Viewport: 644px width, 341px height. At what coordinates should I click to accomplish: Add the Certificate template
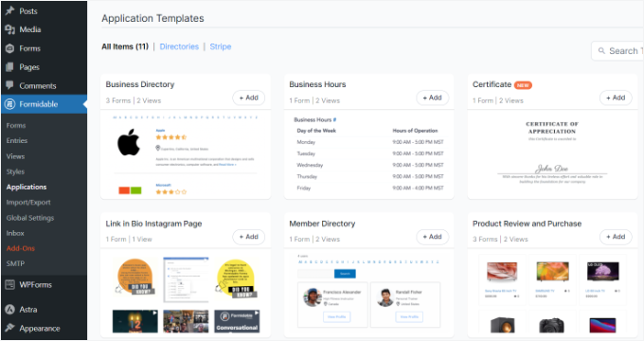[616, 98]
